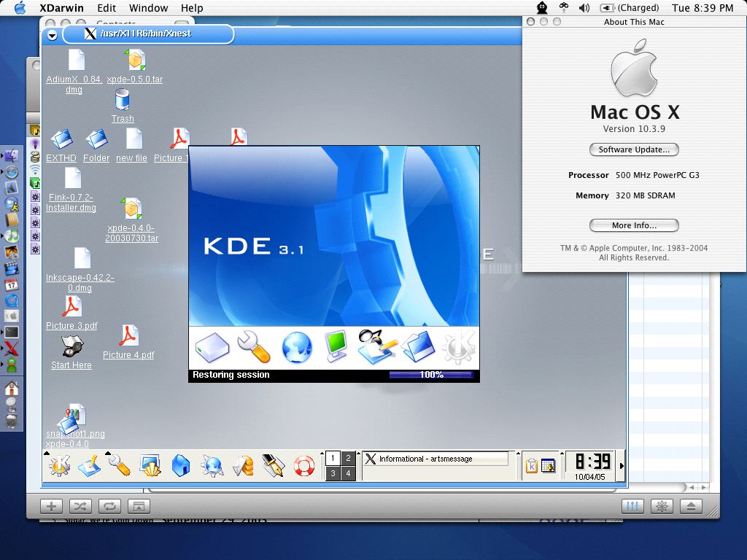The image size is (747, 560).
Task: Select the Picture 4.pdf file
Action: click(128, 341)
